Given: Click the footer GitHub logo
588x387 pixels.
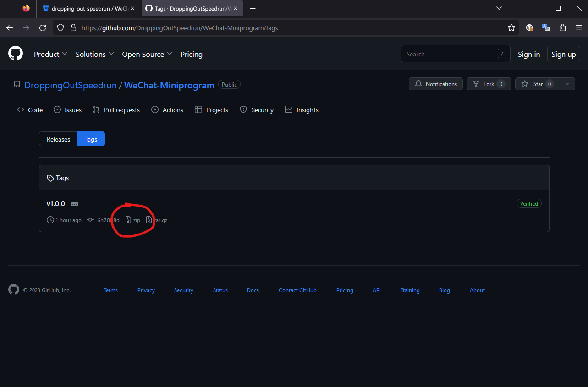Looking at the screenshot, I should (14, 289).
